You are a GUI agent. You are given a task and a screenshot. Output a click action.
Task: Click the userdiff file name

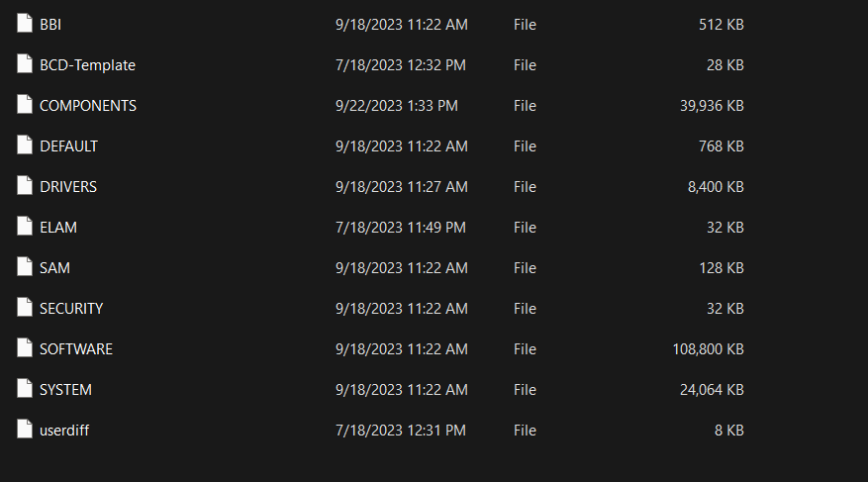64,431
